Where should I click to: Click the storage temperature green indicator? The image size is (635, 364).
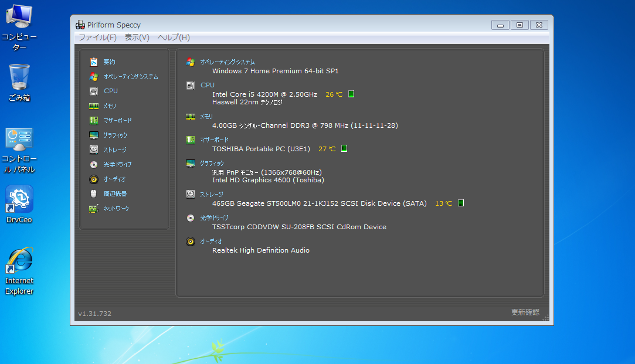[x=460, y=203]
